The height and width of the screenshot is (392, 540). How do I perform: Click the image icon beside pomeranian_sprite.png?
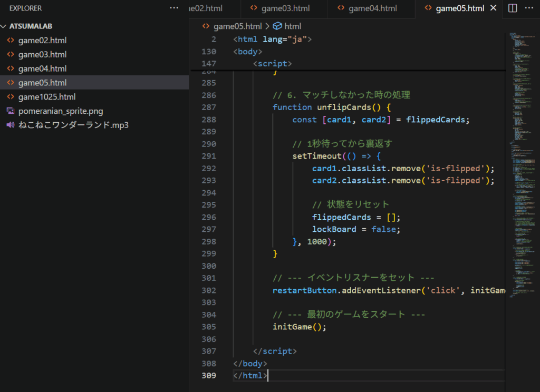12,111
